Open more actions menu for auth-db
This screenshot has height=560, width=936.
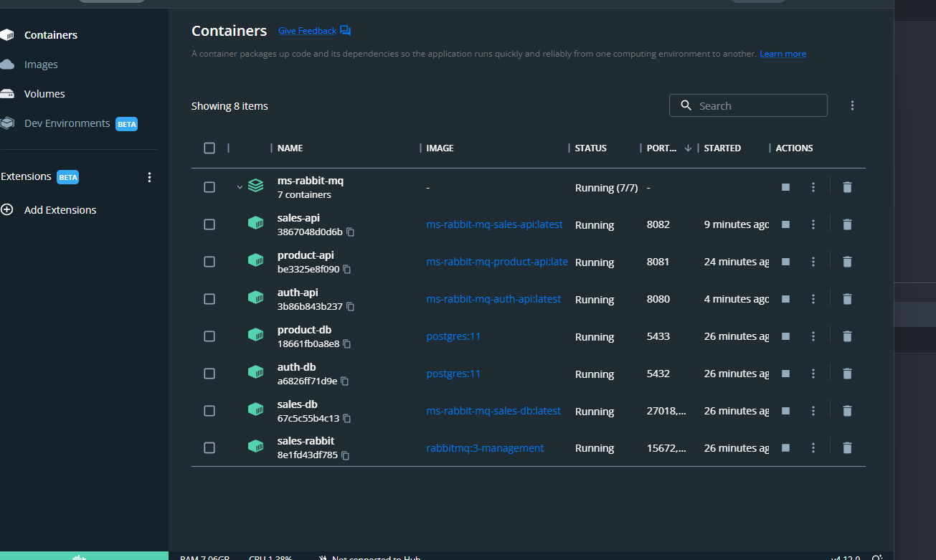813,374
